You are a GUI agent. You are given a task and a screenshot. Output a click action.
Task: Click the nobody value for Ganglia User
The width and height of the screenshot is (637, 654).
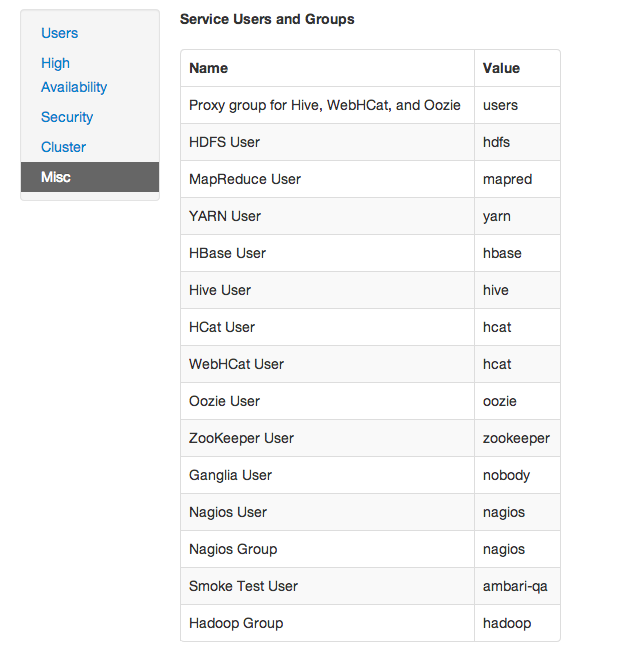(x=506, y=475)
